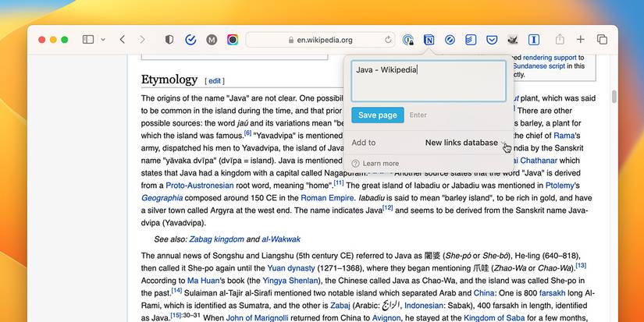Click the Etymology edit link
This screenshot has width=644, height=322.
pos(215,81)
